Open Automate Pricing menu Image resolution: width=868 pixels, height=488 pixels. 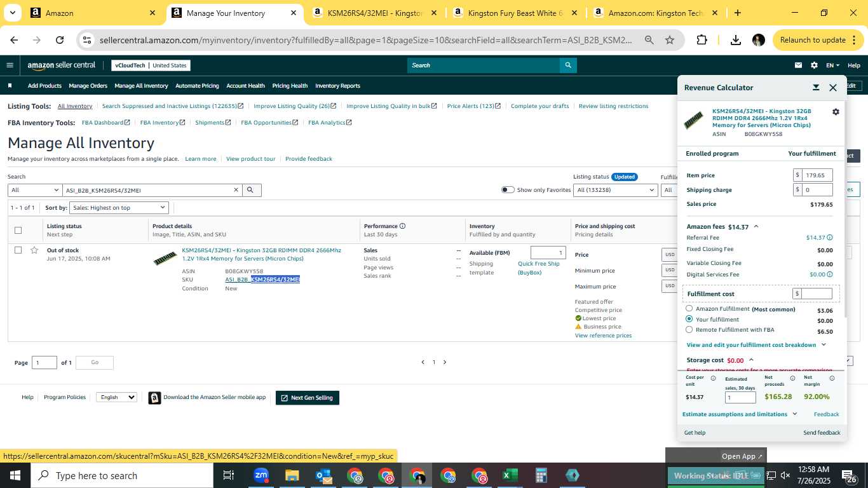(197, 86)
